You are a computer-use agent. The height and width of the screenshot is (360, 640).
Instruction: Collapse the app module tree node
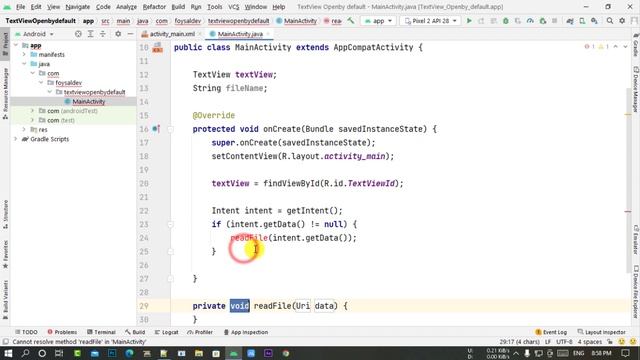click(16, 45)
